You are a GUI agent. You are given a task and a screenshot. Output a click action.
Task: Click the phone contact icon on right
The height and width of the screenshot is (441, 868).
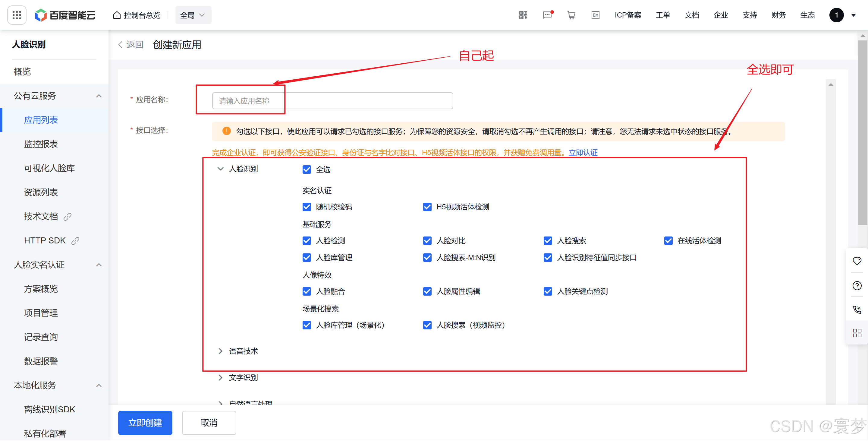click(857, 309)
